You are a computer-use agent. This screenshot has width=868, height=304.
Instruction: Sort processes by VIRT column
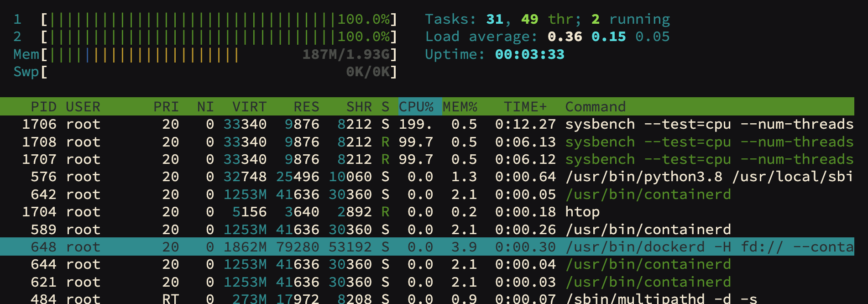click(249, 107)
